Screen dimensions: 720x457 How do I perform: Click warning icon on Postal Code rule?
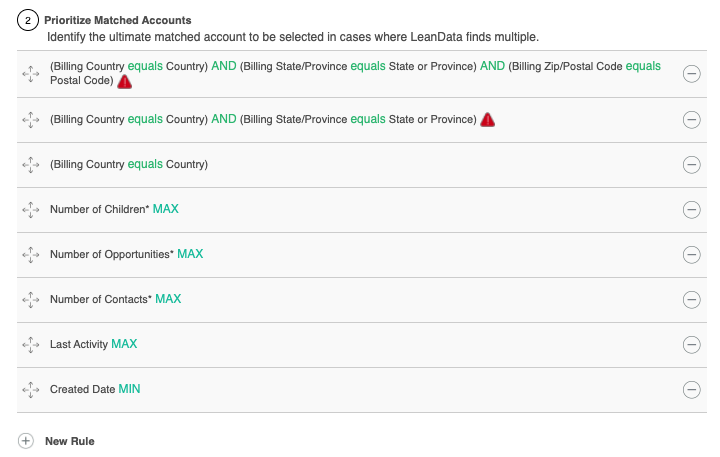click(x=125, y=81)
